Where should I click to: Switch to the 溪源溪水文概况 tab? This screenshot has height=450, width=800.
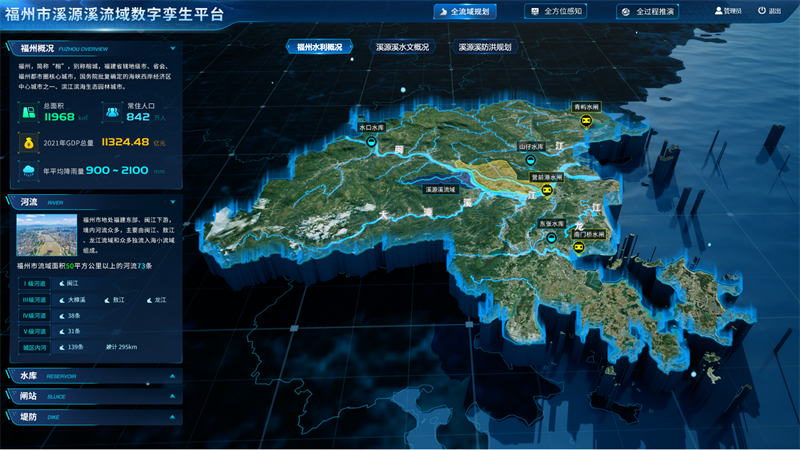click(402, 47)
